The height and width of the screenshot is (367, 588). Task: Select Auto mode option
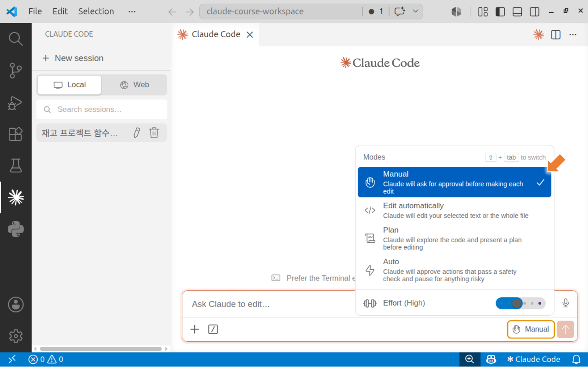[x=454, y=270]
